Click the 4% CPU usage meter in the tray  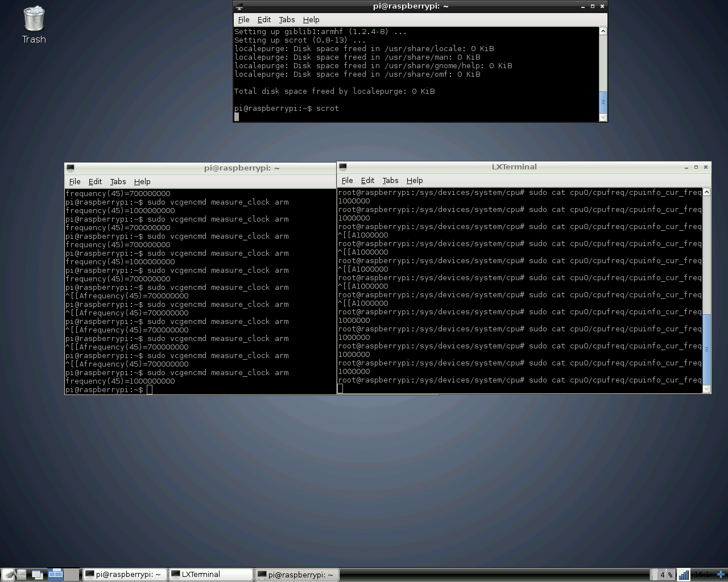(663, 575)
